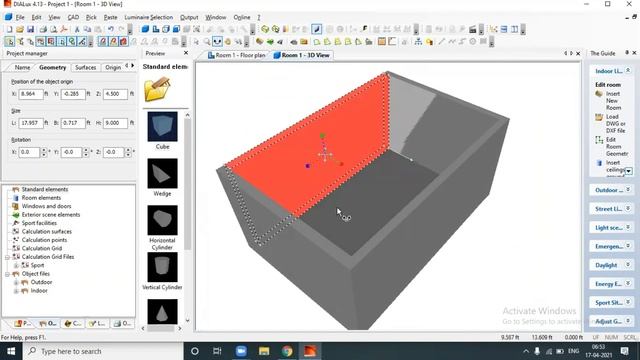Screen dimensions: 640x360
Task: Open floor plan view L-shaped icon
Action: 156,29
